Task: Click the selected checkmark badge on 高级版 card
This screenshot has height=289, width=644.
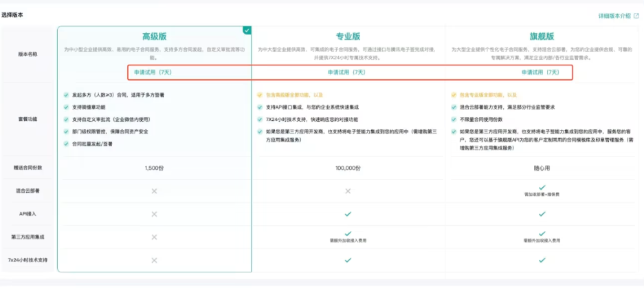Action: coord(247,30)
